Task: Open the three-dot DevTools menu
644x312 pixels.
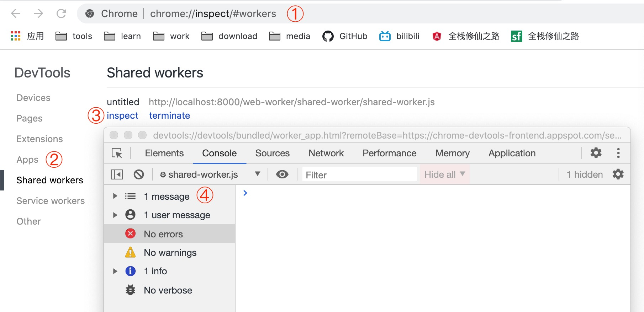Action: 618,153
